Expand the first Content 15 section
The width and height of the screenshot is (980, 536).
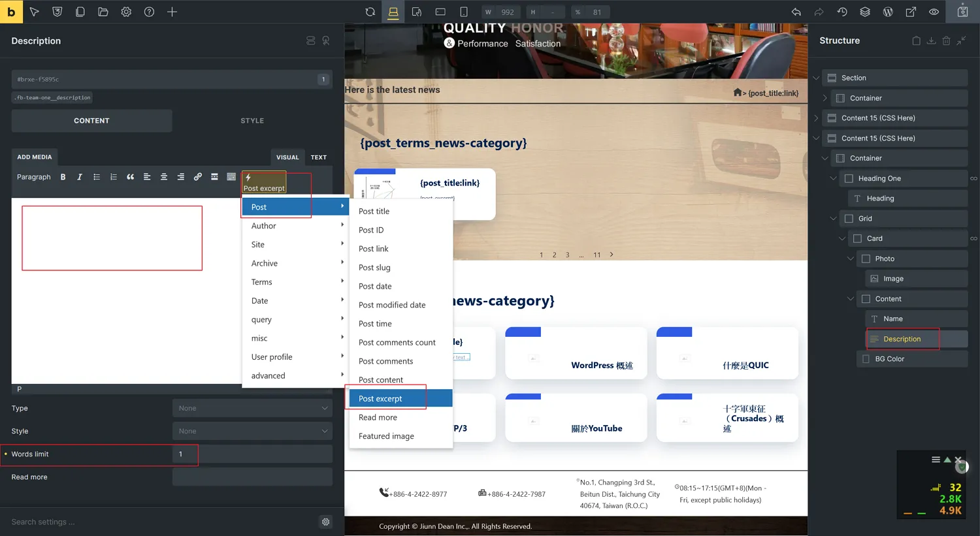(x=816, y=118)
